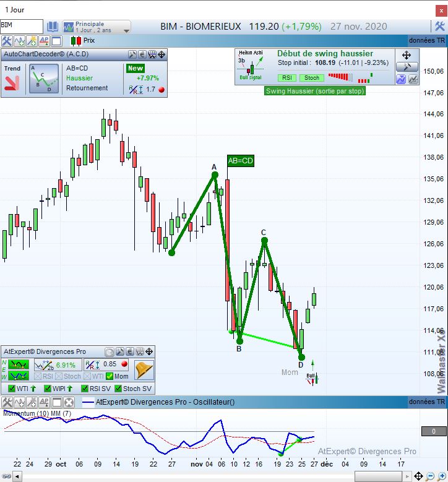Click the blue line oscillator color swatch

88,402
